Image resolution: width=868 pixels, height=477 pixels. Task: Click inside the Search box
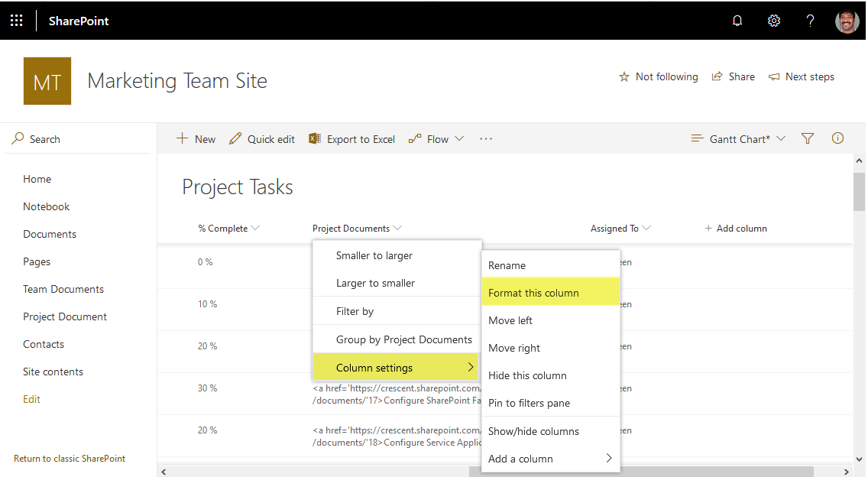(46, 138)
